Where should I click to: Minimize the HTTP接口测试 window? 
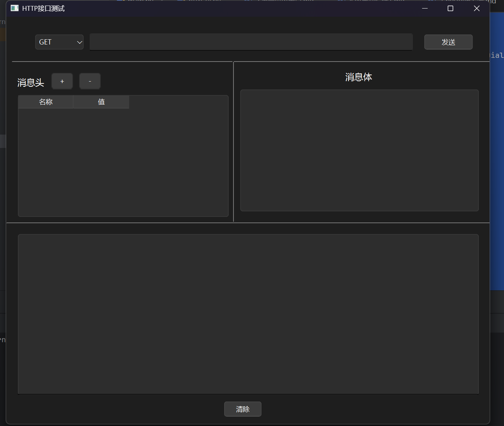425,8
